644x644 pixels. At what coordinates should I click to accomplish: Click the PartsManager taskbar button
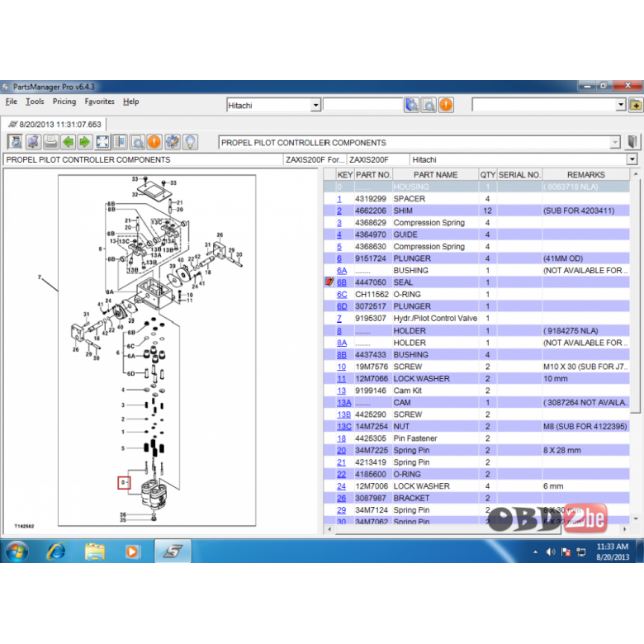(173, 551)
